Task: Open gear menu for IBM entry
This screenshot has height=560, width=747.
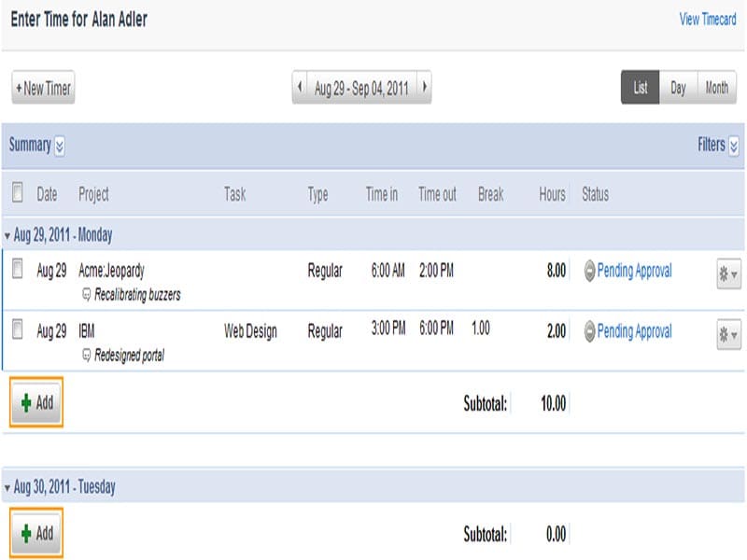Action: coord(727,334)
